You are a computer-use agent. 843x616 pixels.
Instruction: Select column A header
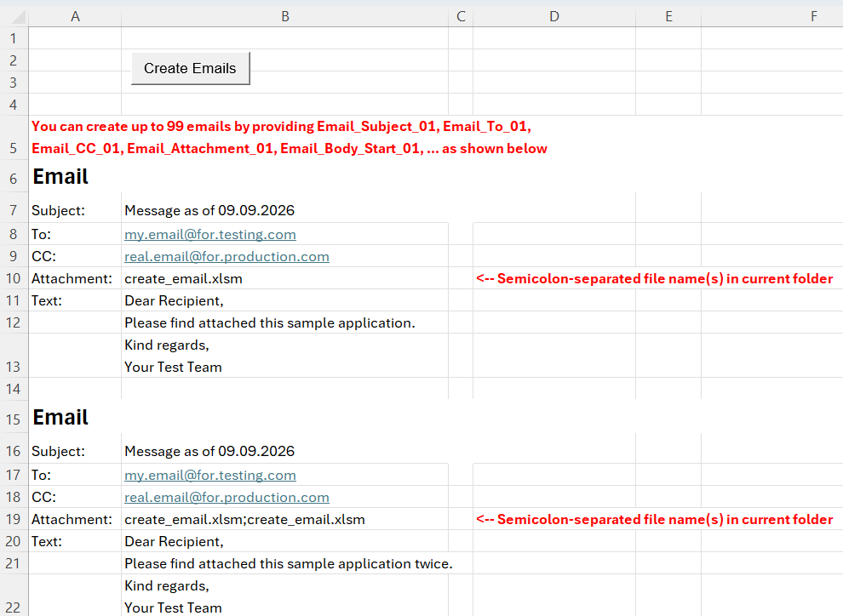coord(75,17)
